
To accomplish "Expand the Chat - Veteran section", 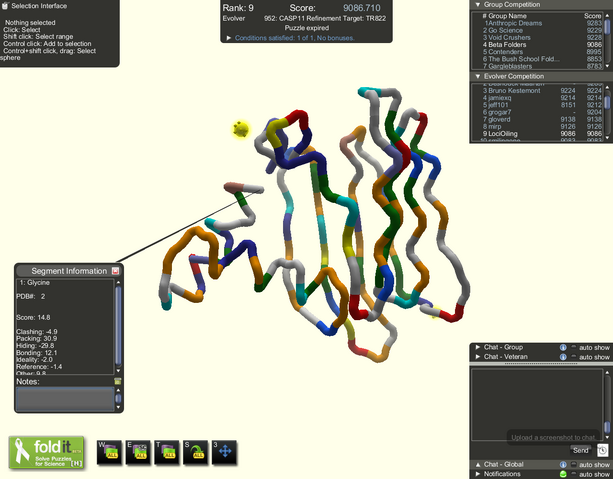I will pos(477,357).
